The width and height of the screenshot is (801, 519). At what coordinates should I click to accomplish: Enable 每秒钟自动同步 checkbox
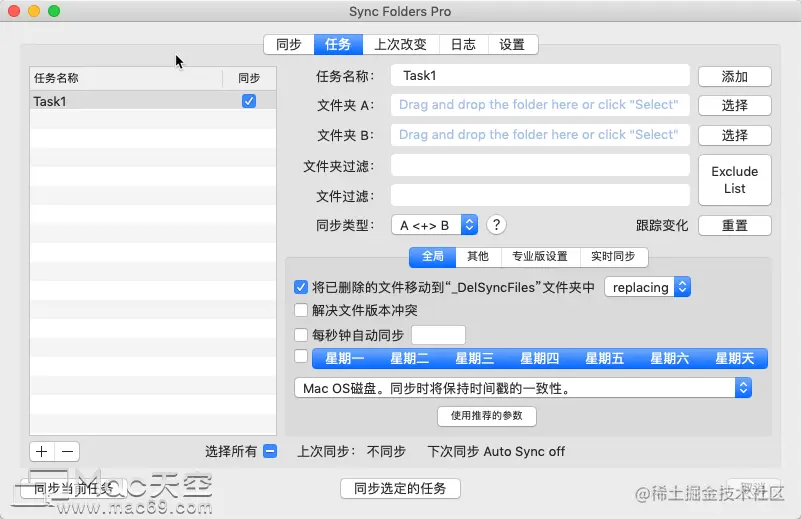(x=301, y=335)
